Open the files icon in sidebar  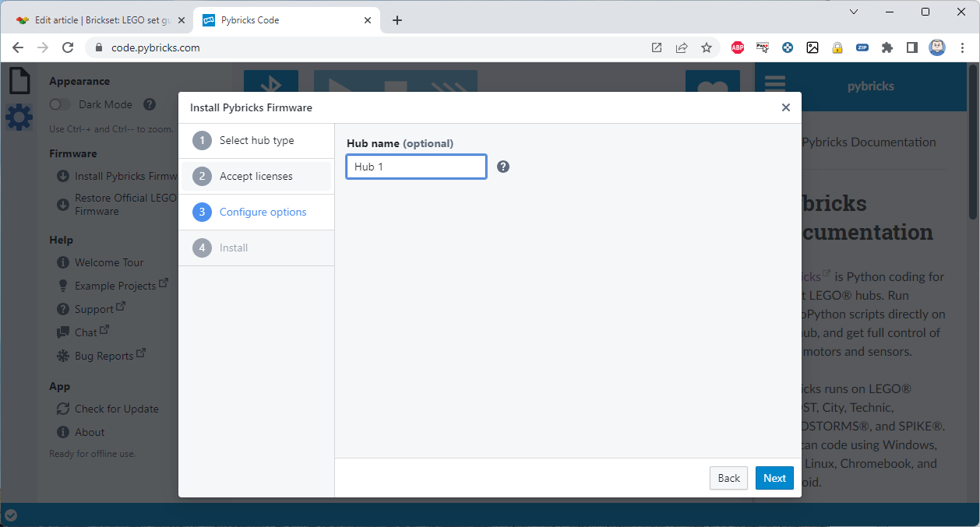[x=19, y=80]
